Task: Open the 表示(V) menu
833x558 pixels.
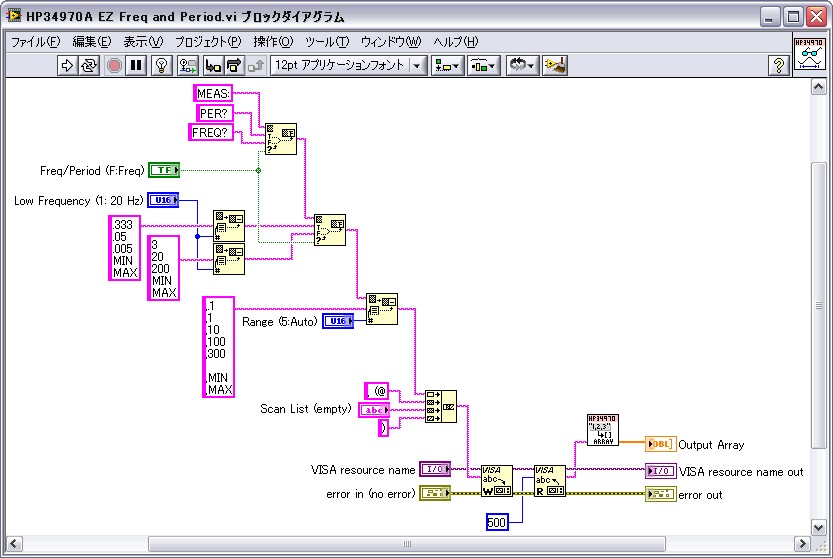Action: (143, 41)
